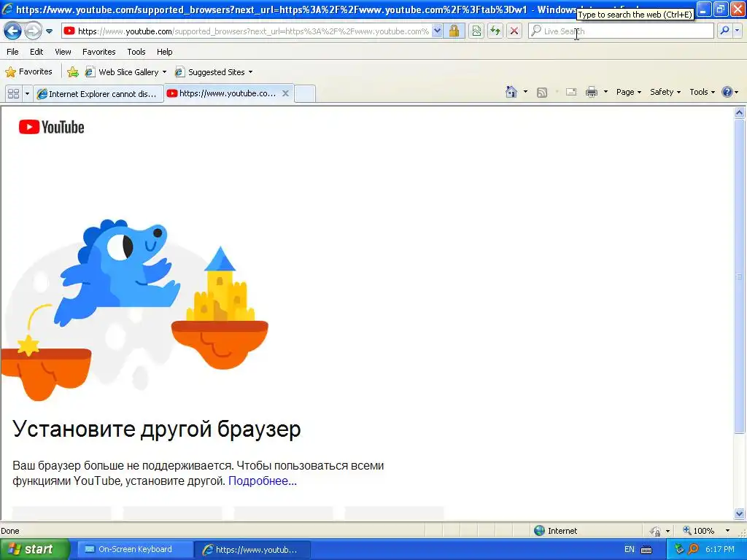The width and height of the screenshot is (747, 560).
Task: Click the orange magnifier tray icon
Action: (x=693, y=550)
